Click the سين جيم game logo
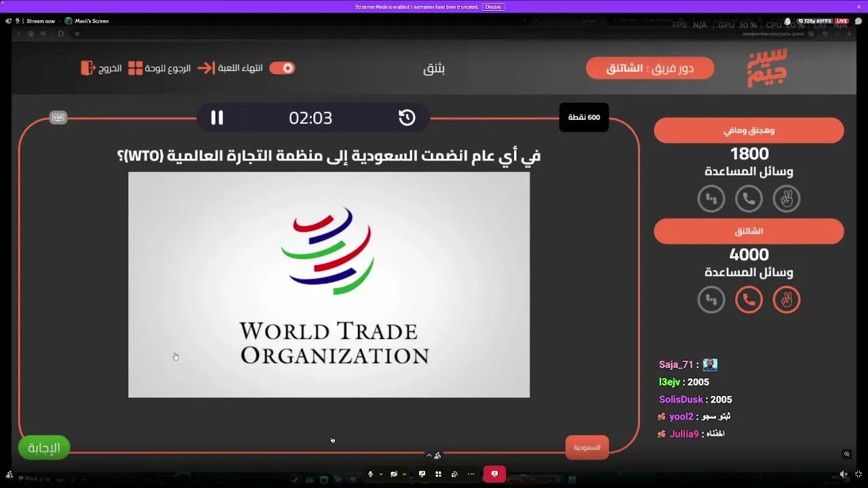 (x=767, y=68)
